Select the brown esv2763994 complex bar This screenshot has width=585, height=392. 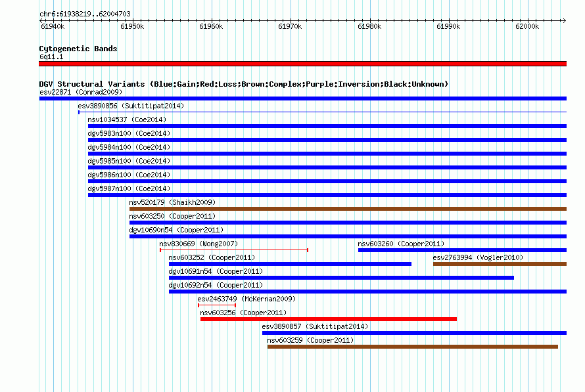[500, 264]
